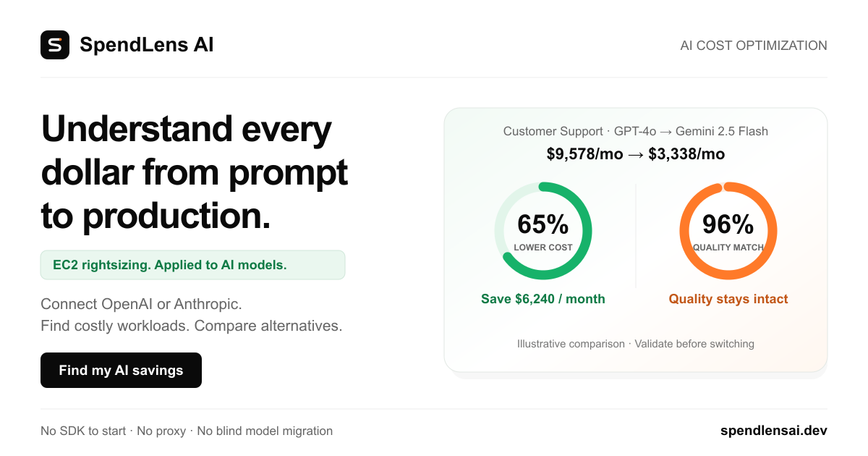The height and width of the screenshot is (456, 868).
Task: Click the Connect OpenAI or Anthropic line
Action: tap(141, 304)
